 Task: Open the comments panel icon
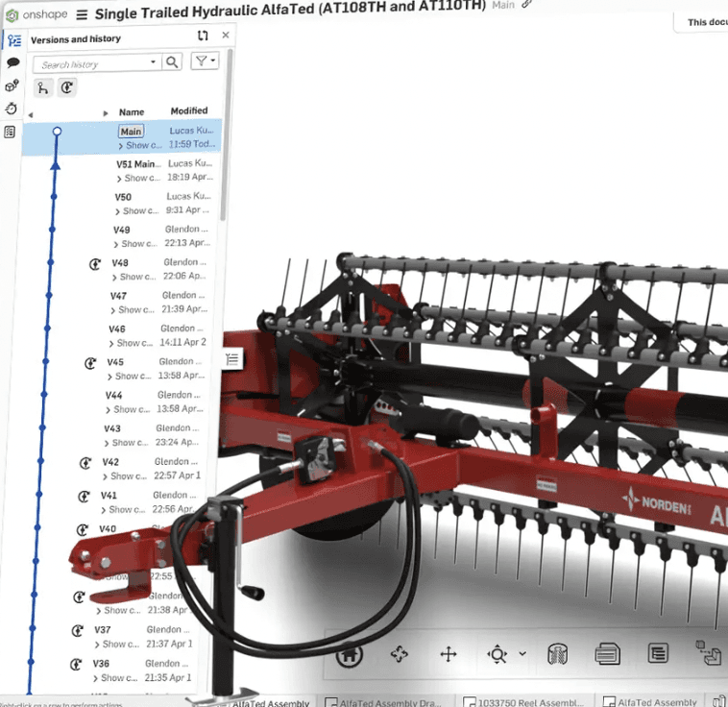13,62
